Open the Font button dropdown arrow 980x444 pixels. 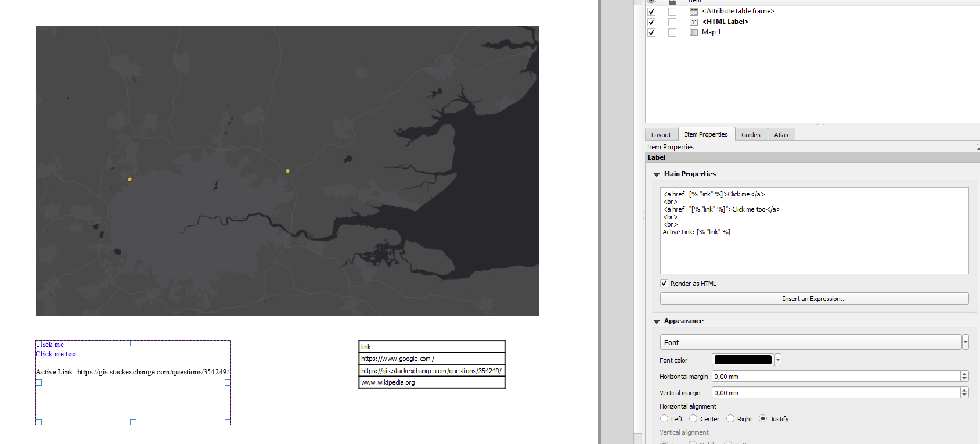965,342
